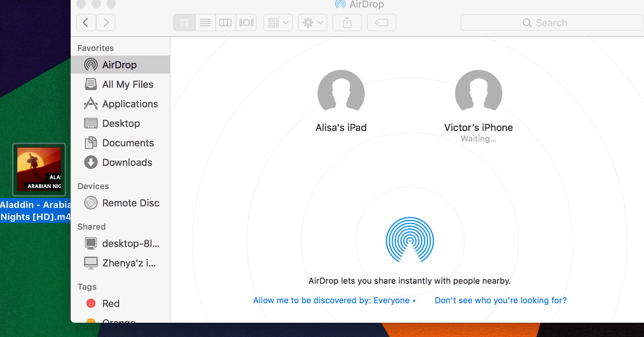Select Alisa's iPad as recipient

point(341,93)
